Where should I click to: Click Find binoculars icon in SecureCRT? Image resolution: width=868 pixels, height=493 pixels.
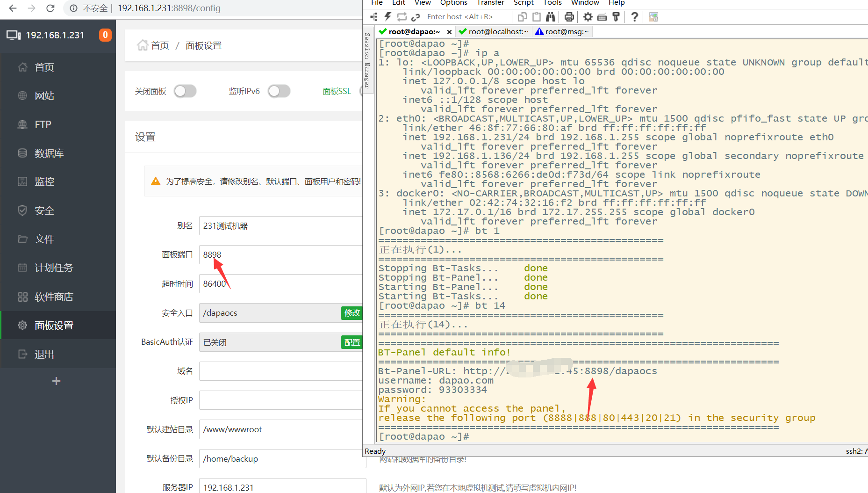point(551,17)
